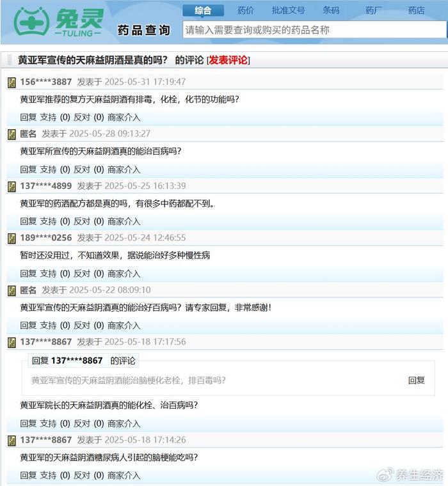Image resolution: width=448 pixels, height=486 pixels.
Task: Click 商家介入 under 05-22 anonymous comment
Action: (124, 325)
